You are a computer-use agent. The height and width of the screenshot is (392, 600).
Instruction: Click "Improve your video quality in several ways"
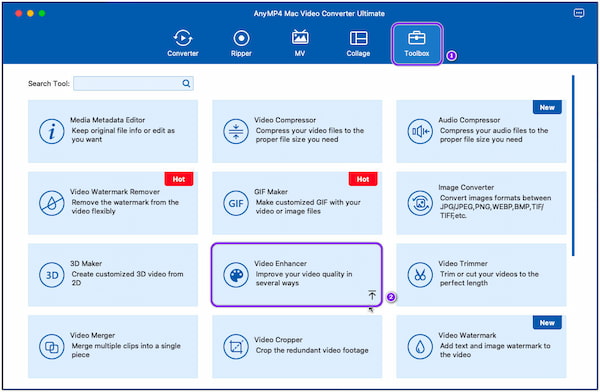point(304,278)
